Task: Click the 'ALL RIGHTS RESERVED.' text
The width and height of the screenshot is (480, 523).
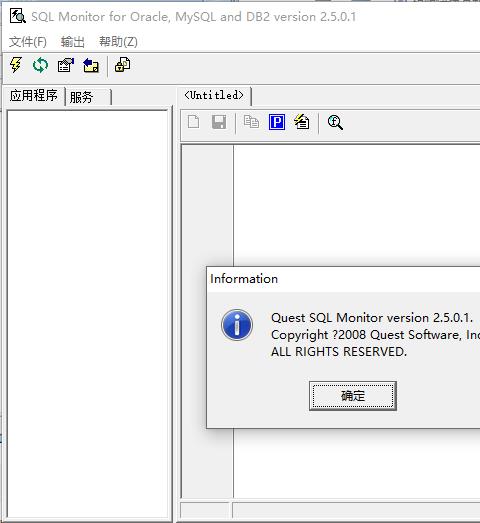Action: [339, 352]
